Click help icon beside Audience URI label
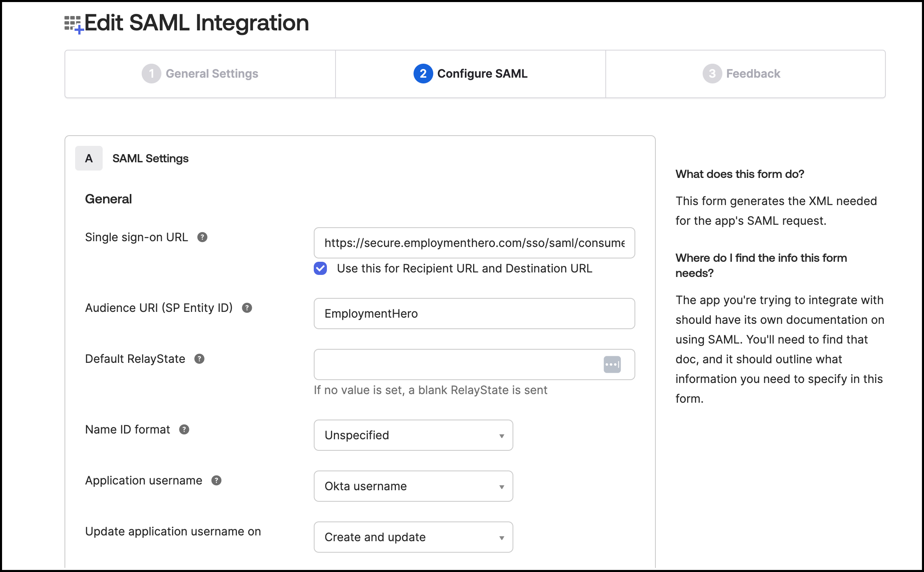Screen dimensions: 924x572 pyautogui.click(x=246, y=308)
